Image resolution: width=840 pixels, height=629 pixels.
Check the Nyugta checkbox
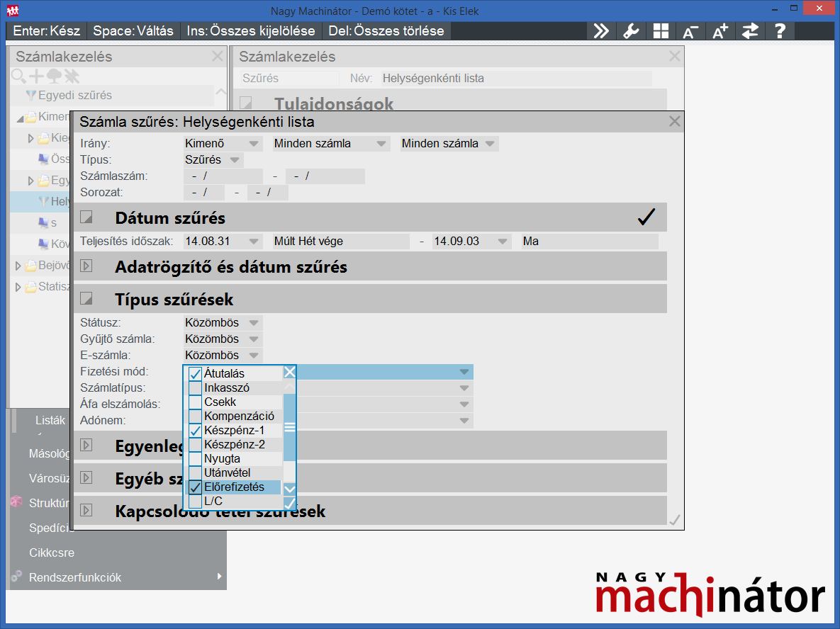tap(195, 459)
